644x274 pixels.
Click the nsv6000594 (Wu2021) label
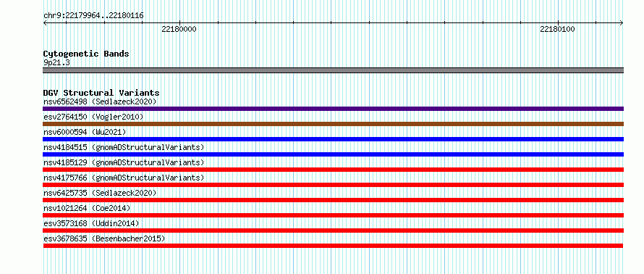click(85, 132)
